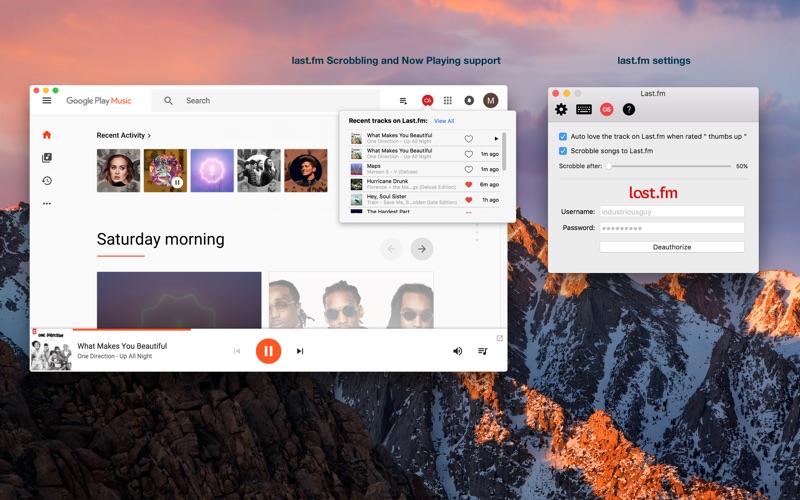
Task: Open the Bruno Mars circular thumbnail
Action: pyautogui.click(x=306, y=170)
